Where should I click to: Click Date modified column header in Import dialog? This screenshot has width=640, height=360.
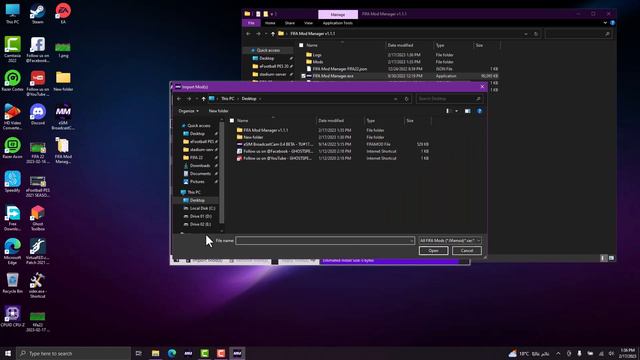[331, 121]
